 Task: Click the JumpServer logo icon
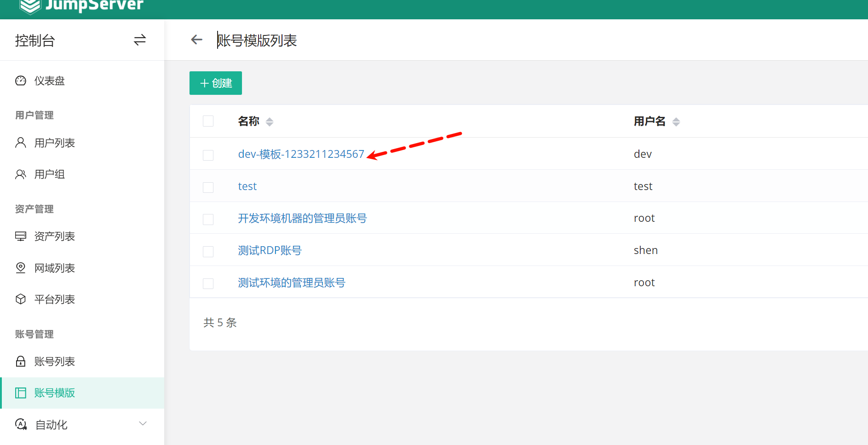[x=30, y=6]
